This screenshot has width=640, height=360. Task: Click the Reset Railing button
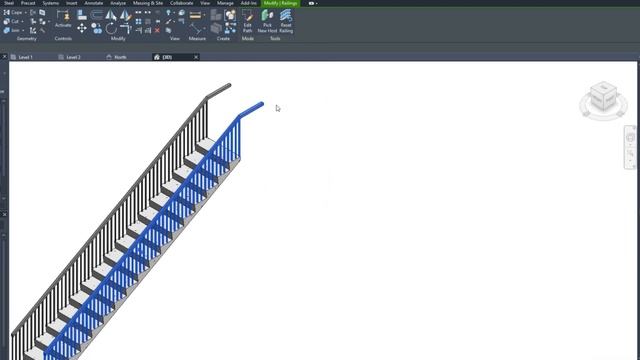(x=286, y=21)
